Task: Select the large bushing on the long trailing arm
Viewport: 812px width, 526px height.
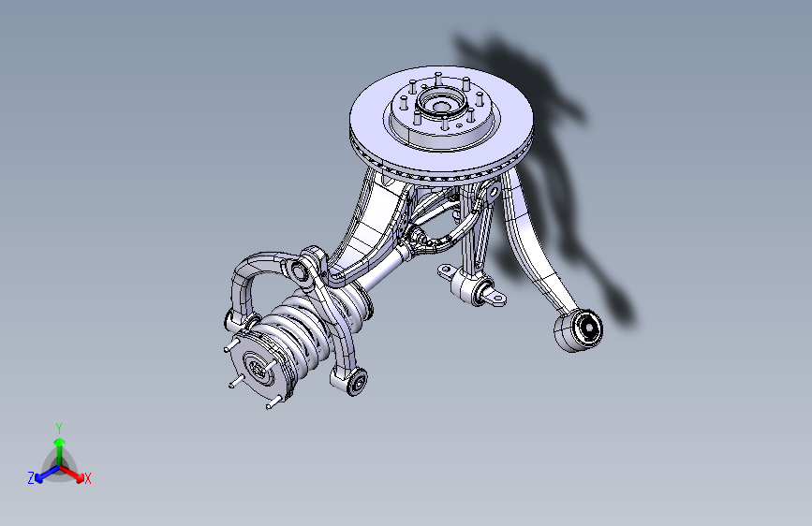Action: point(580,329)
